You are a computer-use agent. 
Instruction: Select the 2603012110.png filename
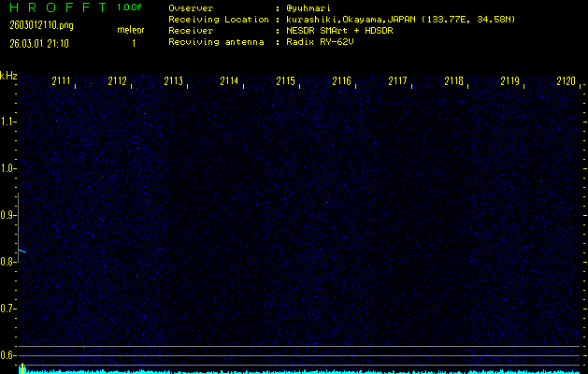(40, 27)
